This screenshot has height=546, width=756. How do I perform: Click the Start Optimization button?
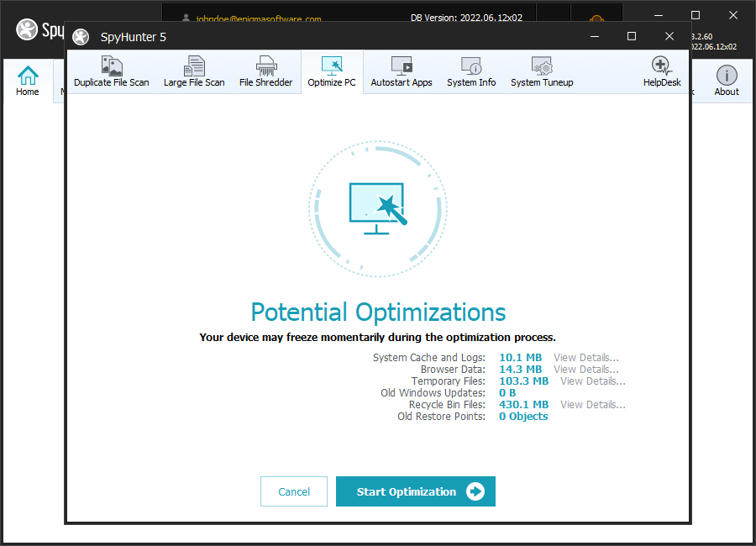coord(416,492)
